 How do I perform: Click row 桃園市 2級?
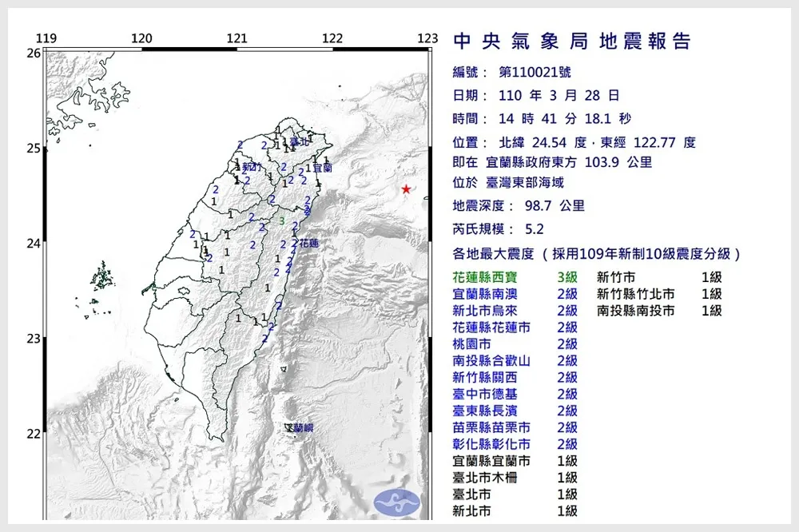tap(515, 344)
